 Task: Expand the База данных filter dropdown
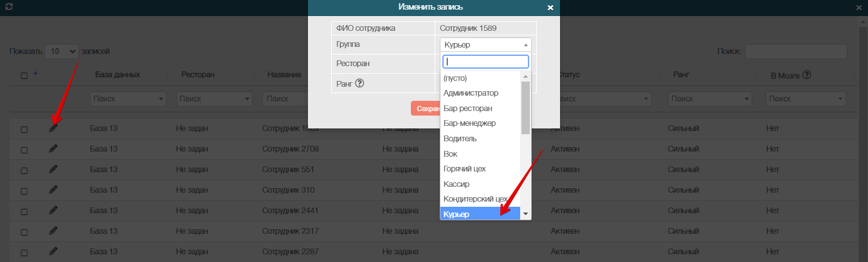click(x=127, y=100)
